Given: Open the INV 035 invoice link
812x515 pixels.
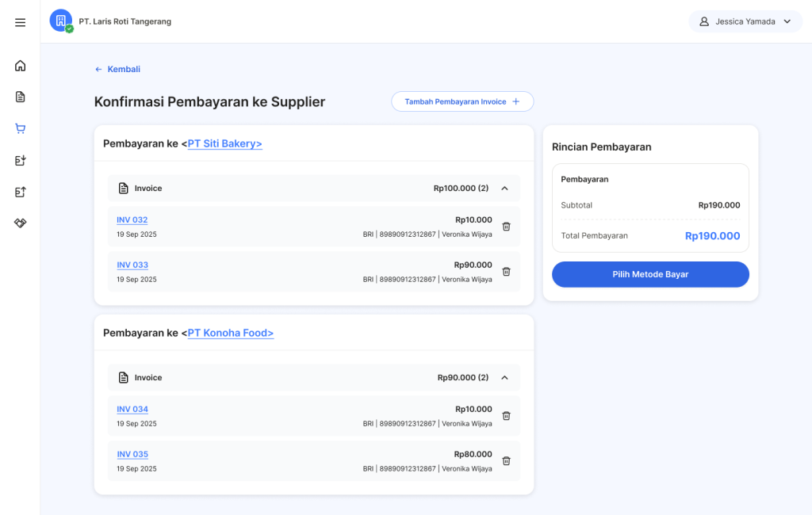Looking at the screenshot, I should (x=132, y=454).
